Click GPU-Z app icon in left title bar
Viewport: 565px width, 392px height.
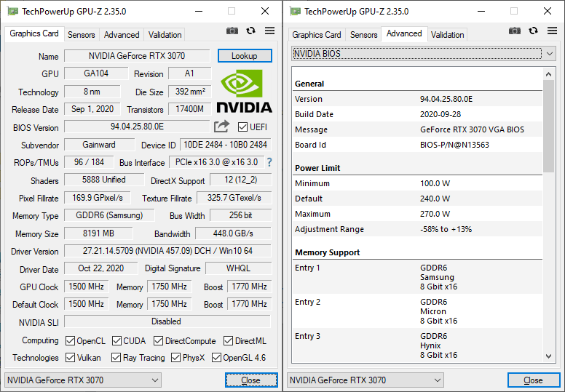coord(12,12)
